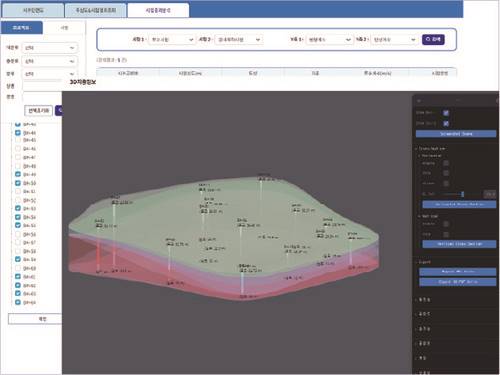Click the name input field in left filter panel
This screenshot has width=500, height=375.
[x=42, y=86]
